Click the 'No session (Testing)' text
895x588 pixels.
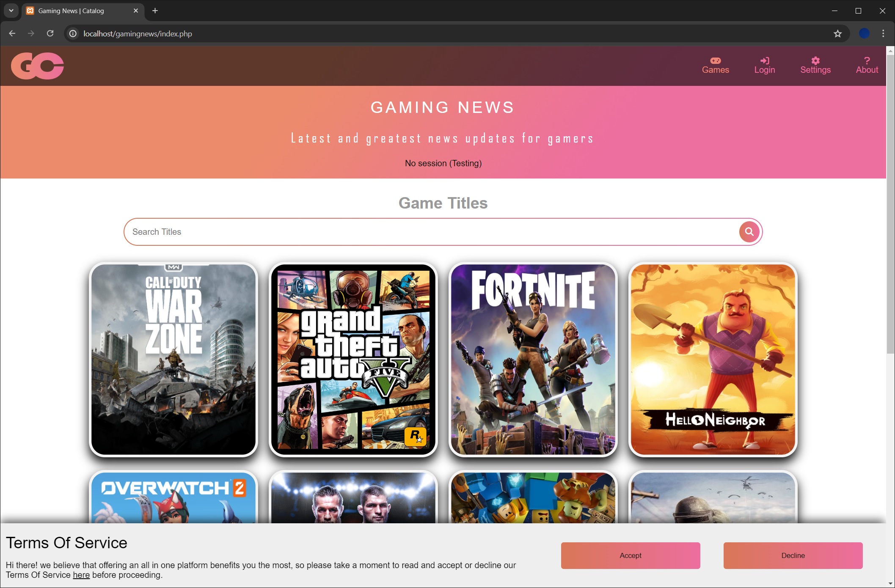pos(443,163)
